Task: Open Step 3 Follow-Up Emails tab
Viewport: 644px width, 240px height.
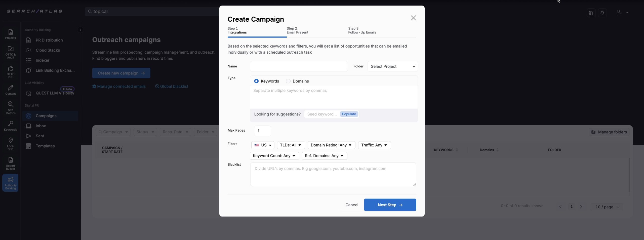Action: (362, 30)
